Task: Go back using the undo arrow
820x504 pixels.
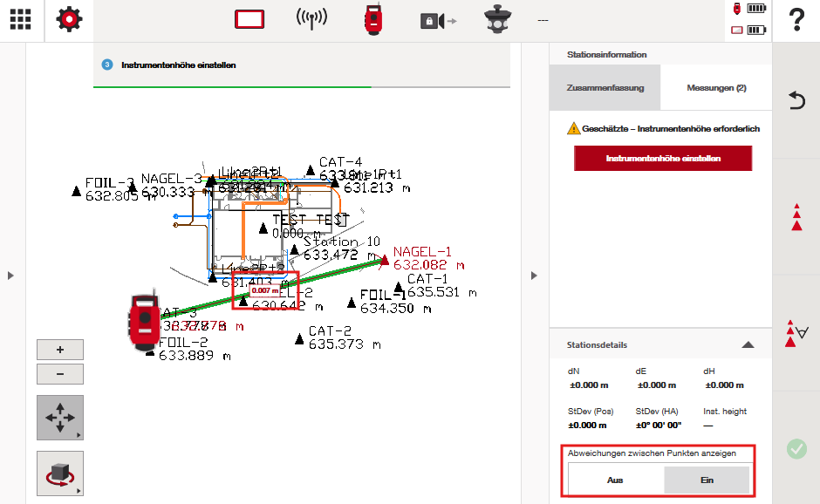Action: point(796,101)
